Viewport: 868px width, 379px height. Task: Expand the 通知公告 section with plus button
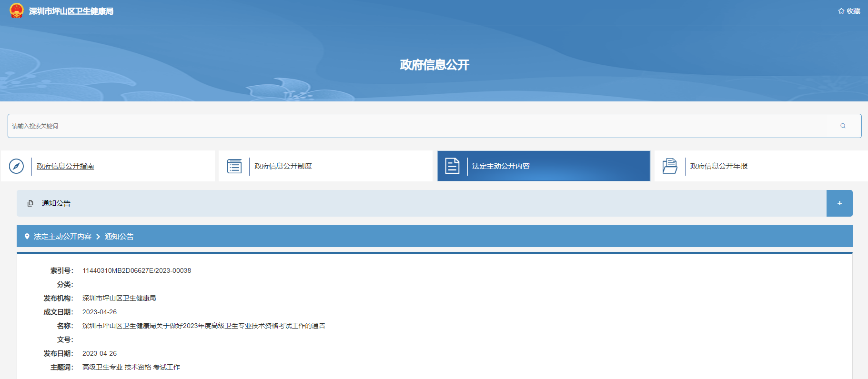[x=839, y=203]
